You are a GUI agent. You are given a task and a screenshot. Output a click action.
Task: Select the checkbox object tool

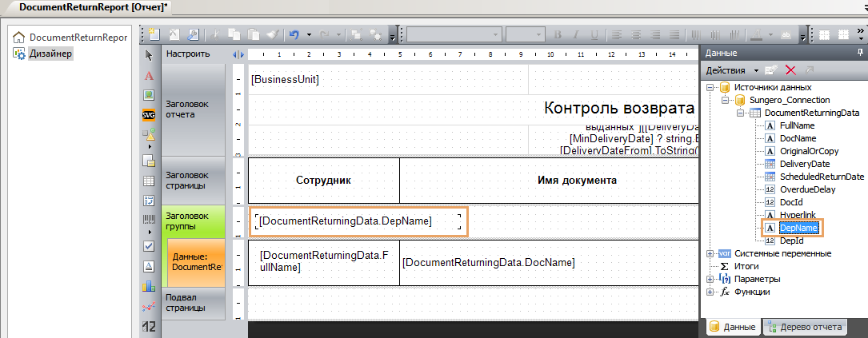point(148,245)
